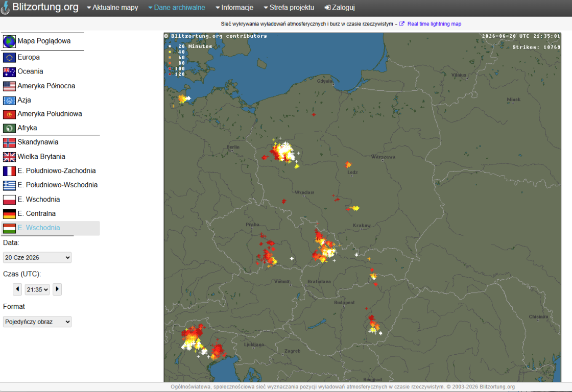Viewport: 572px width, 392px height.
Task: Open the US flag Ameryka Północna icon
Action: pyautogui.click(x=9, y=86)
